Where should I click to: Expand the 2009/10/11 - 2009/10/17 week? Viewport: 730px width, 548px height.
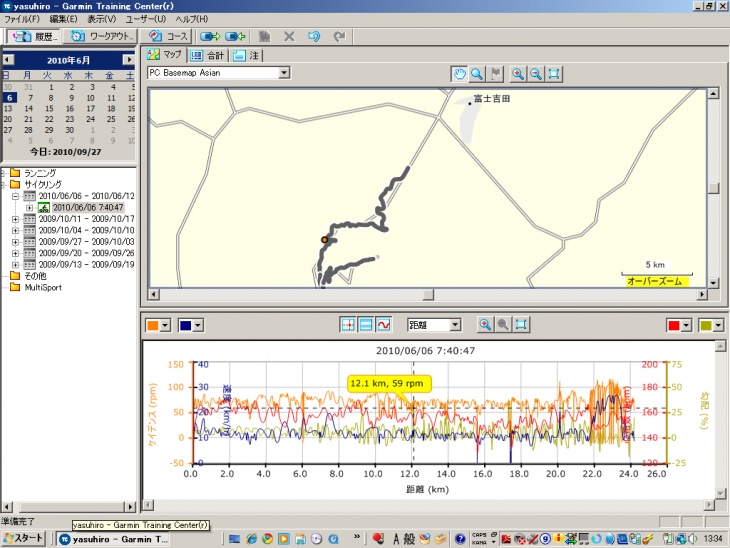15,219
